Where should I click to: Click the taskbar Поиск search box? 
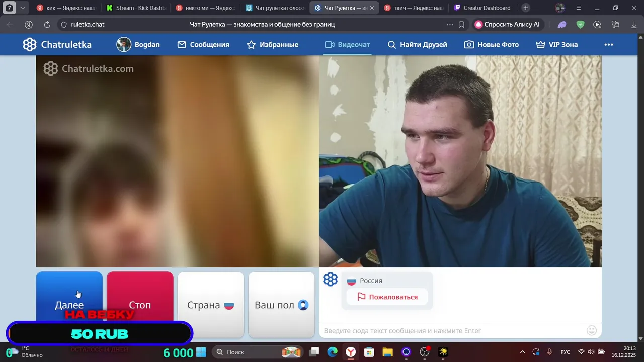pyautogui.click(x=258, y=352)
